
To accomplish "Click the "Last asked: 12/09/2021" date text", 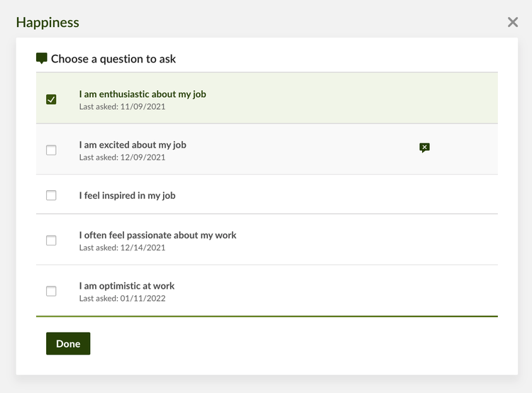I will [x=122, y=157].
